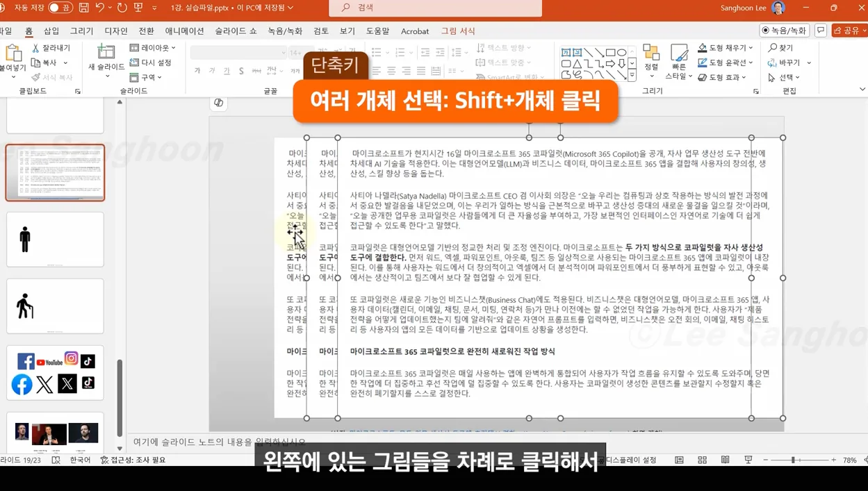Open the 도형 채우기 shape fill dropdown
The image size is (868, 491).
(x=726, y=48)
